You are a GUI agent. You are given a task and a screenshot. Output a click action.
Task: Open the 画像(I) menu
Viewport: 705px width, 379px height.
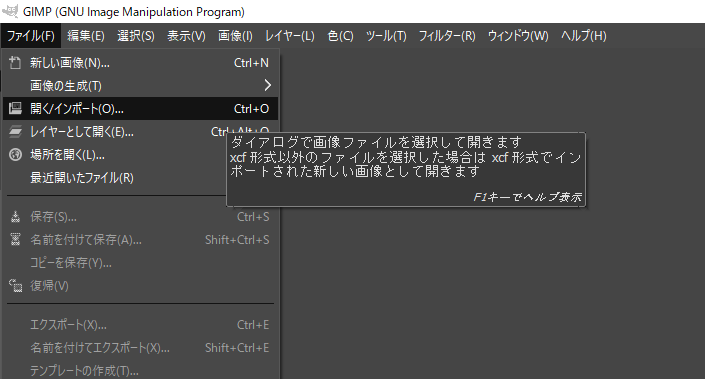pos(235,36)
